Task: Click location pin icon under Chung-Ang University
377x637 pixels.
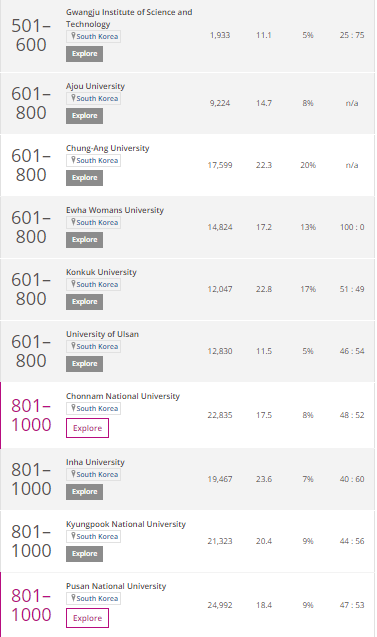Action: tap(73, 160)
